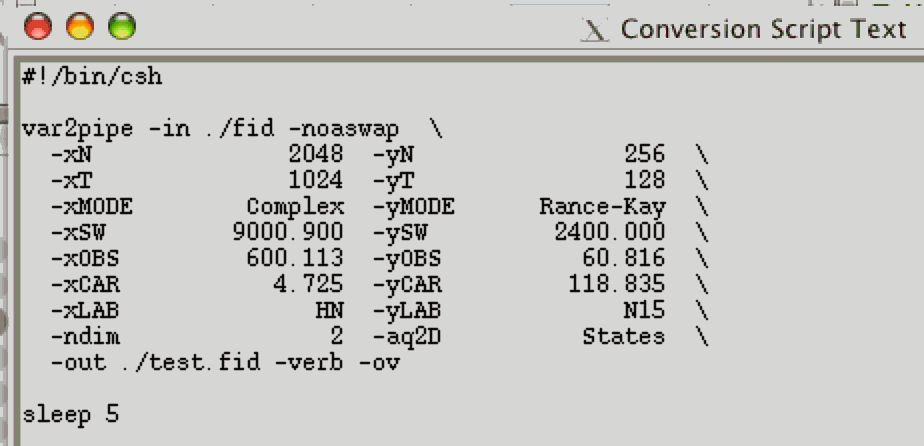Click the -yLAB value N15
This screenshot has height=446, width=924.
(x=644, y=311)
